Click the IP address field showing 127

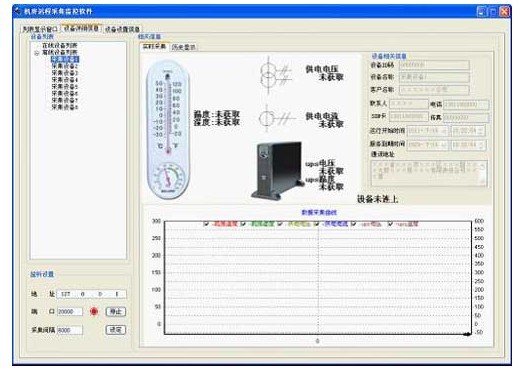(x=92, y=294)
